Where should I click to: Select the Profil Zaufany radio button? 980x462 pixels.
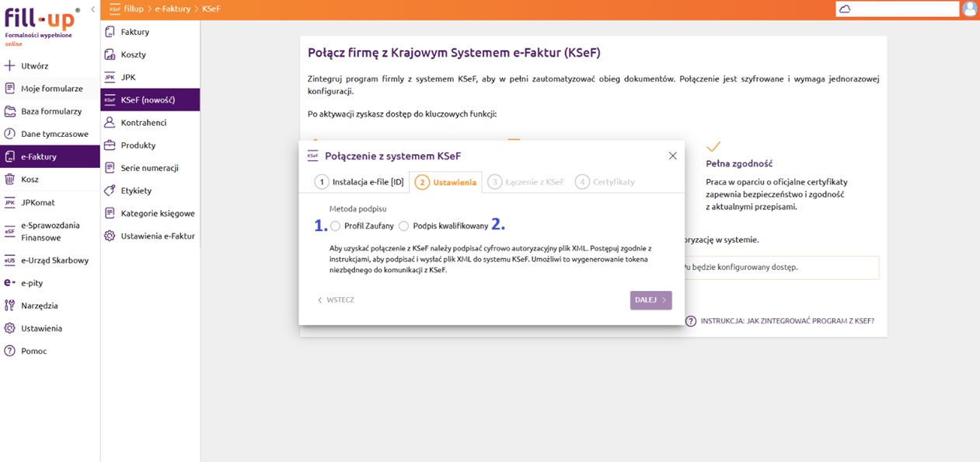(336, 226)
